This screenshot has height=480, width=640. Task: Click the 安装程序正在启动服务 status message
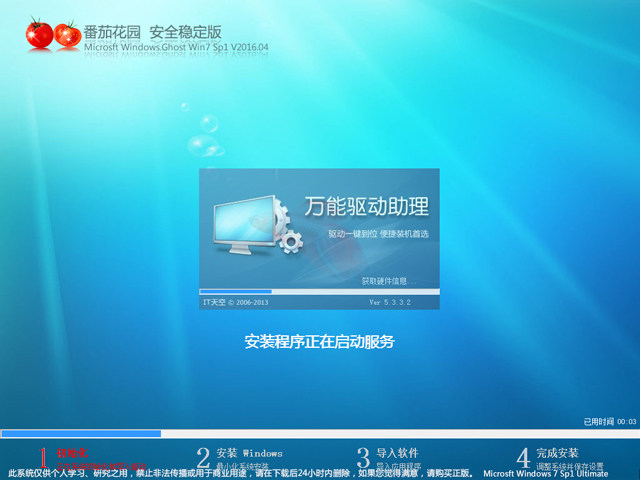[320, 341]
